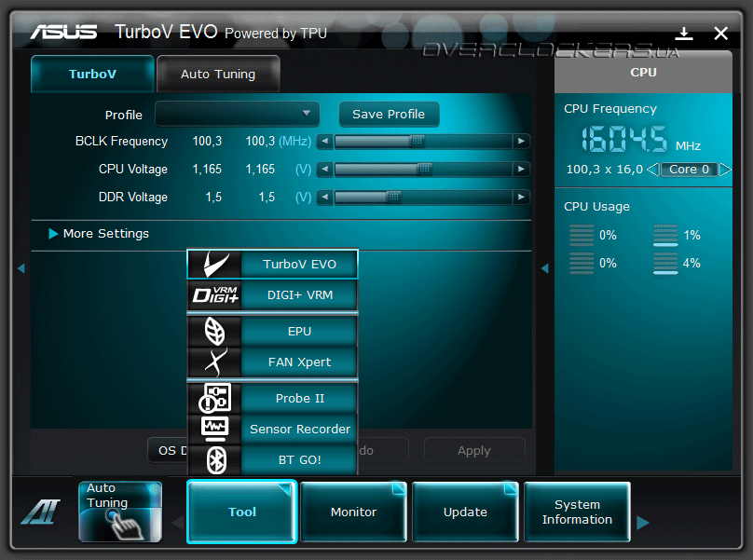Switch to the TurboV tab
Image resolution: width=753 pixels, height=560 pixels.
[92, 74]
